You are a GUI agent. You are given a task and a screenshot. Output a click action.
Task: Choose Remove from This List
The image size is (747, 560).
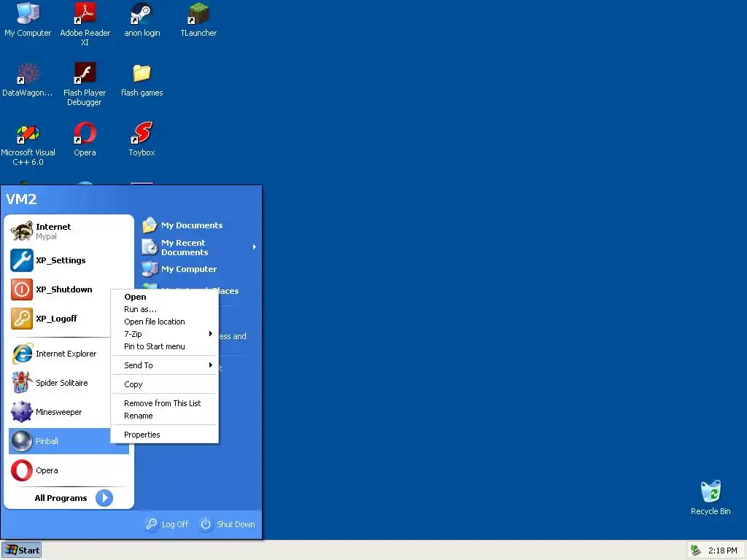[x=165, y=403]
